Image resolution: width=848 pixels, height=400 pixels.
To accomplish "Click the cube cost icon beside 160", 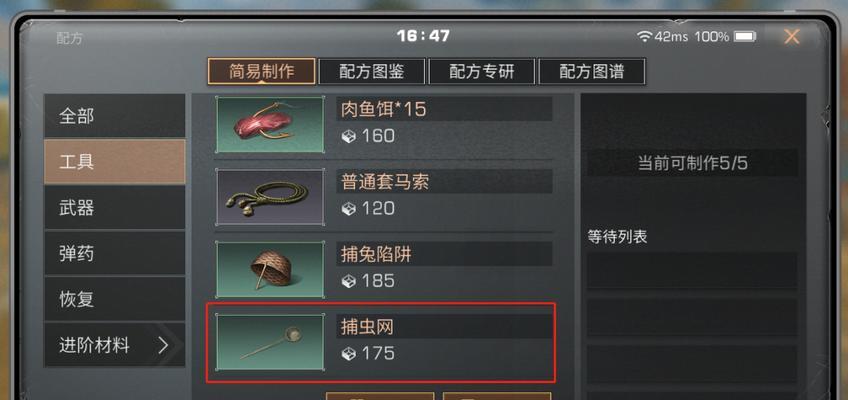I will (x=349, y=137).
